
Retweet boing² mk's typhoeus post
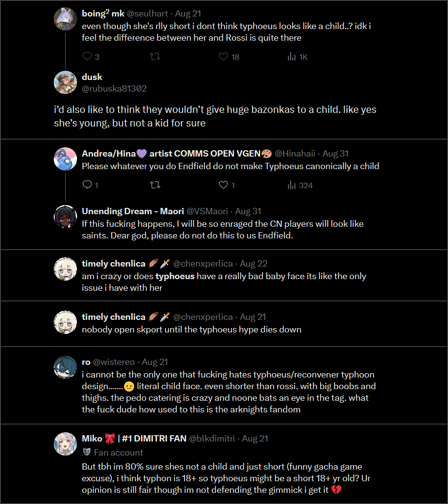point(155,57)
